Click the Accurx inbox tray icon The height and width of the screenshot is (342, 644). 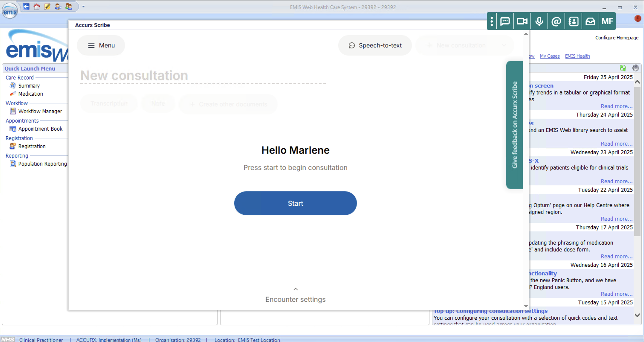pos(590,21)
